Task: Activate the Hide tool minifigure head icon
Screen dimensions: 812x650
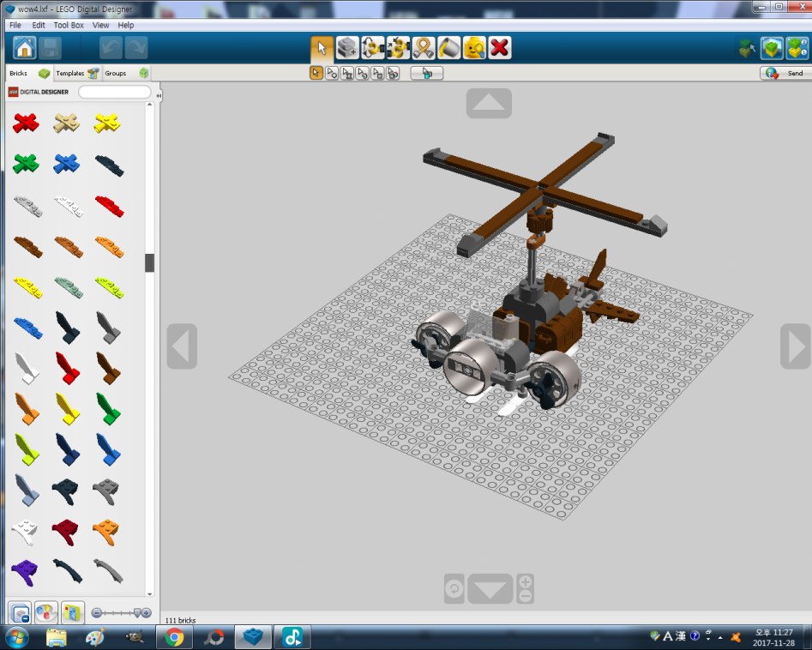Action: point(474,48)
